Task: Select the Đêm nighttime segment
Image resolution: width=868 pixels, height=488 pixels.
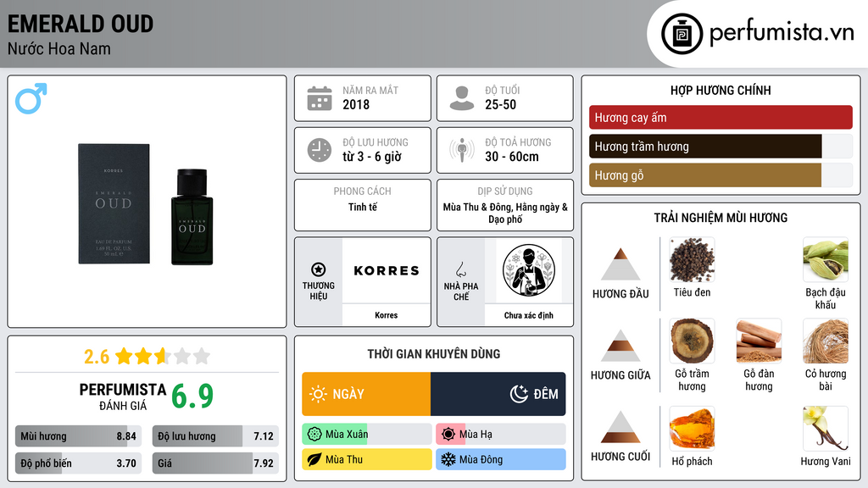Action: click(x=498, y=394)
